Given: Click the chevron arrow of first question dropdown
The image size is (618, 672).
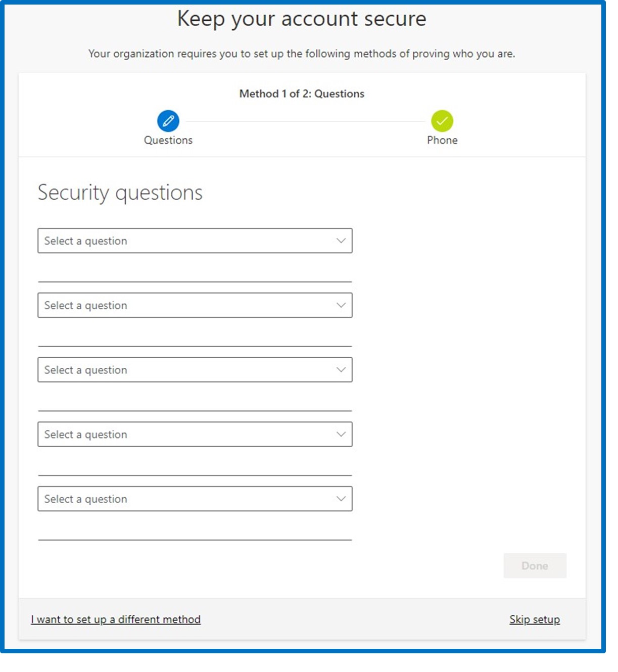Looking at the screenshot, I should (341, 241).
